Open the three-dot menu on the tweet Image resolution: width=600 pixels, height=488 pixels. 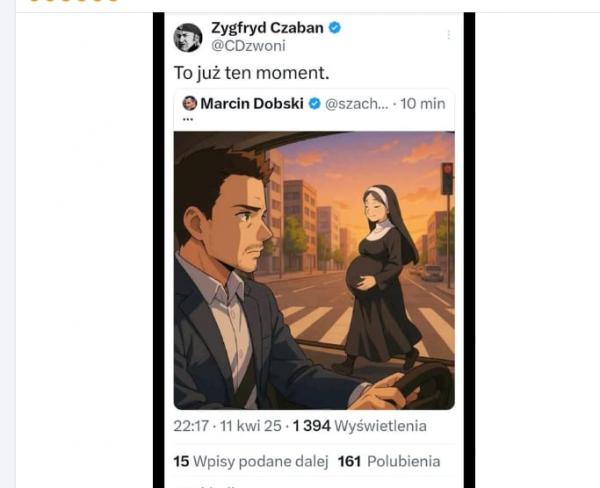(448, 35)
